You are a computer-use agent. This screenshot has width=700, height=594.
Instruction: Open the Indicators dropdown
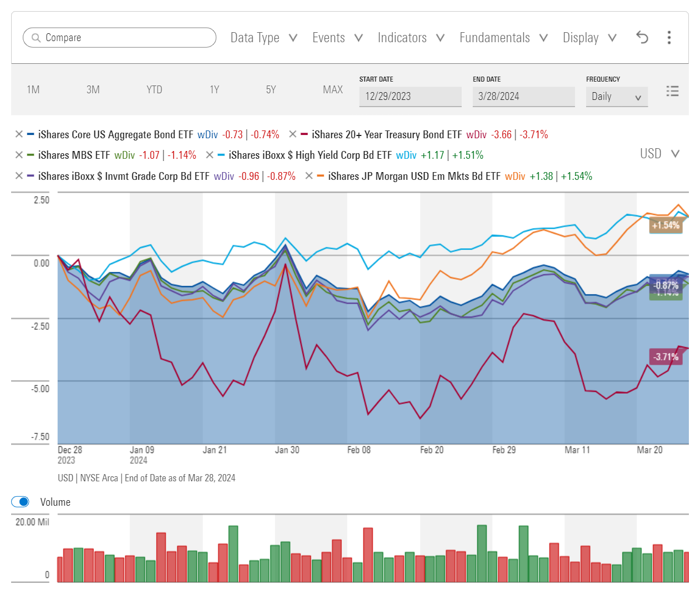pos(411,38)
